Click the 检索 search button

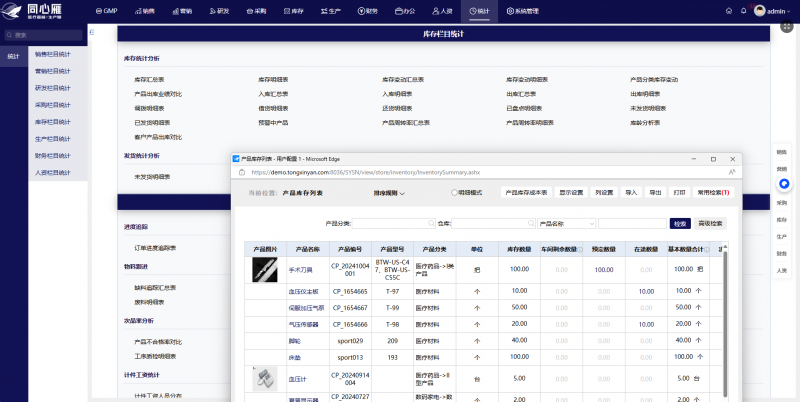pyautogui.click(x=681, y=224)
